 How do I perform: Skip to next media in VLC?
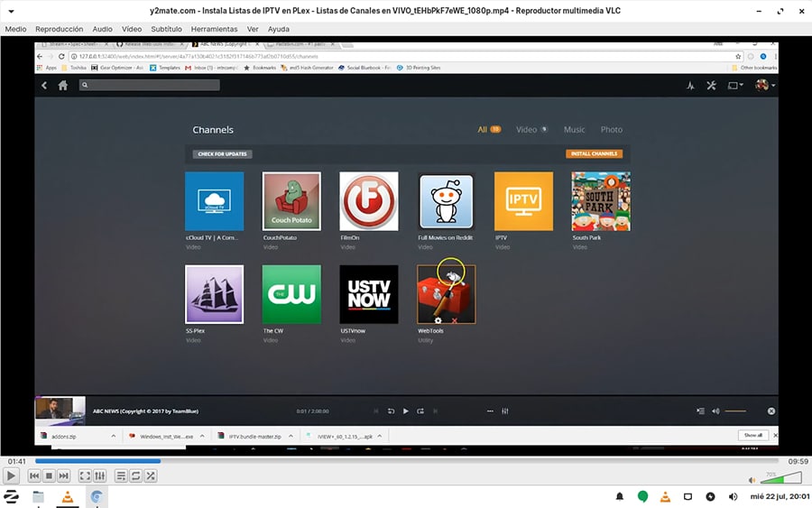(x=64, y=476)
